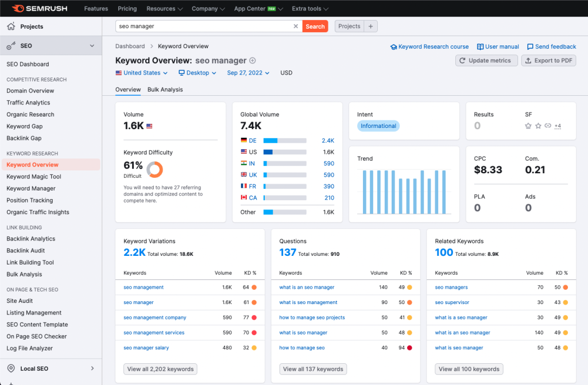Switch to the Bulk Analysis tab
Screen dimensions: 588x385
[x=165, y=90]
